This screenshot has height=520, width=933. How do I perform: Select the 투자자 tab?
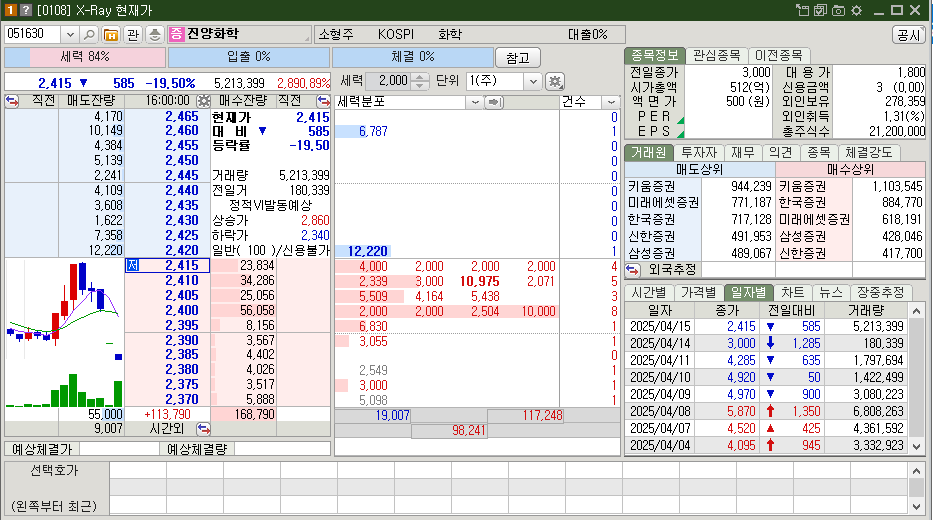tap(699, 152)
